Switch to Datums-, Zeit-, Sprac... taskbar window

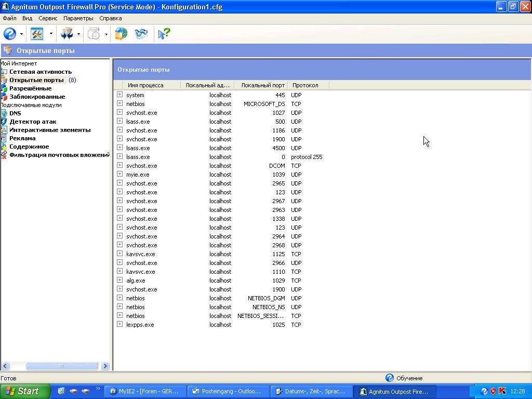click(x=311, y=392)
